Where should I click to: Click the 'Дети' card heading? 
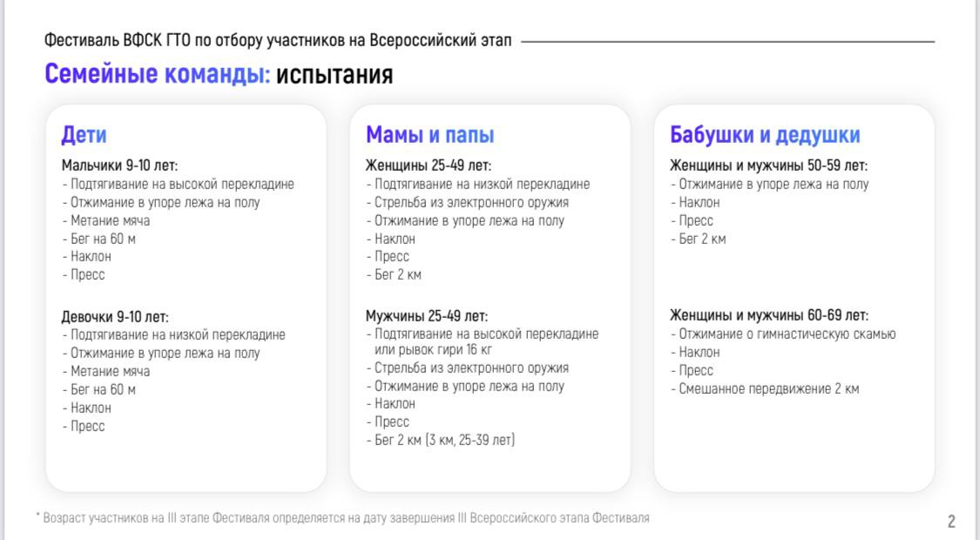[84, 135]
